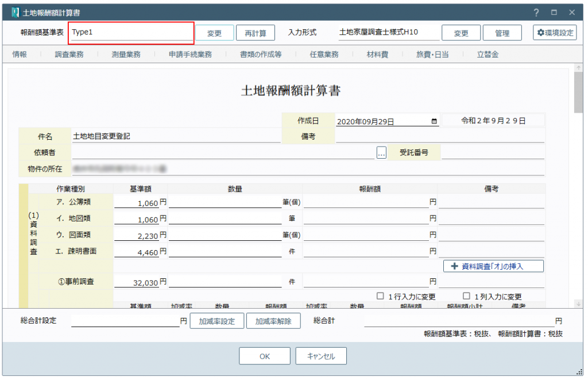Switch to the 申請手続業務 tab

(x=190, y=55)
